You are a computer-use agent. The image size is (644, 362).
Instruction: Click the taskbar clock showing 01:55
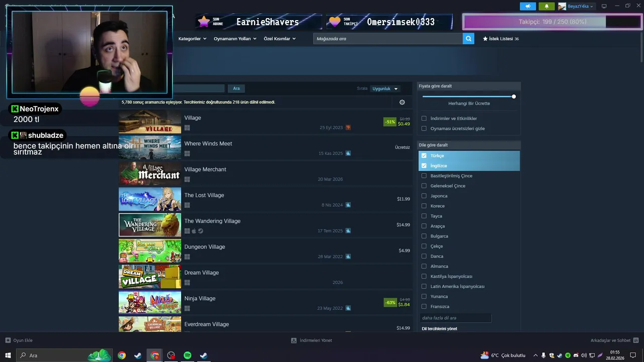tap(615, 355)
